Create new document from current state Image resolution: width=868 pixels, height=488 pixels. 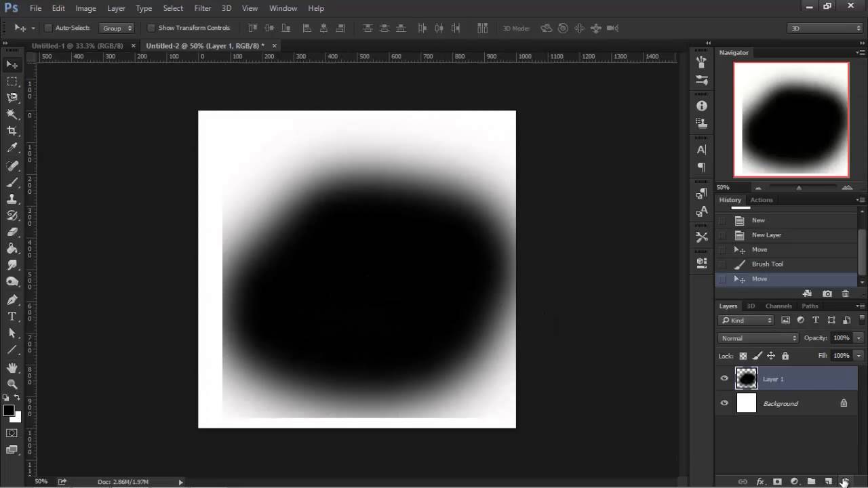(807, 293)
